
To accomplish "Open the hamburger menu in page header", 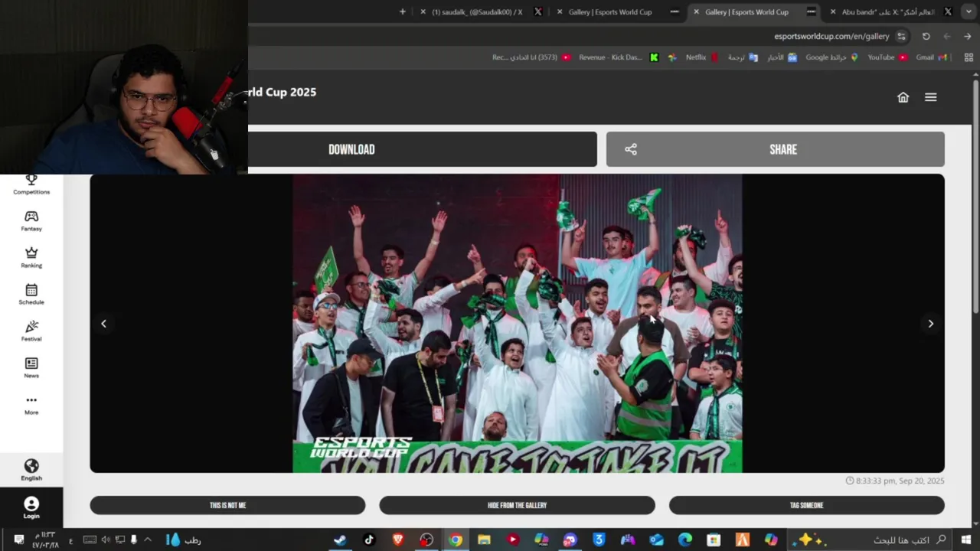I will coord(931,97).
